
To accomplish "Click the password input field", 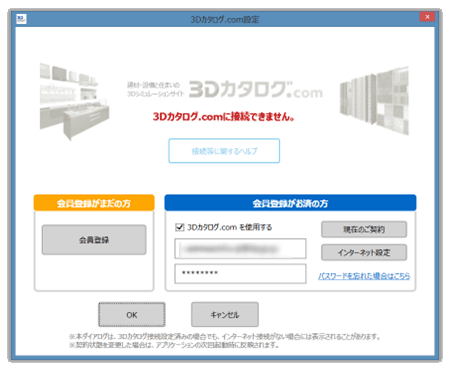I will coord(240,274).
